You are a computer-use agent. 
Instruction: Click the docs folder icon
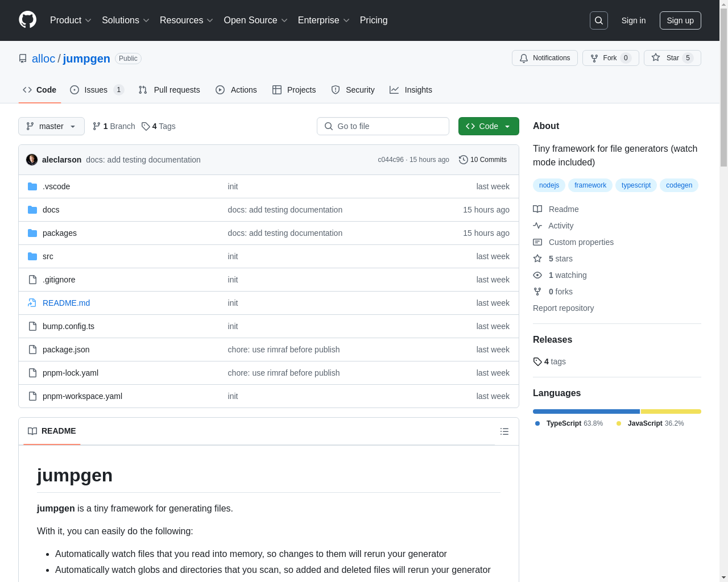[x=32, y=210]
